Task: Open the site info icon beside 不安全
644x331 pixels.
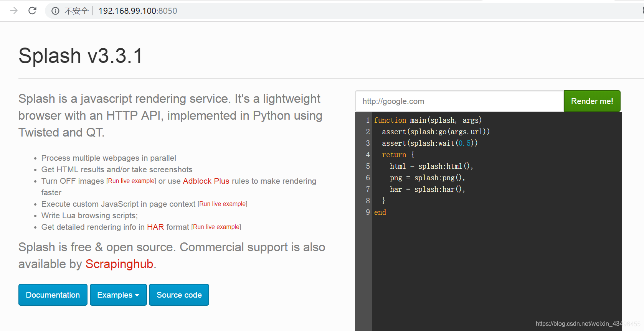Action: pyautogui.click(x=55, y=11)
